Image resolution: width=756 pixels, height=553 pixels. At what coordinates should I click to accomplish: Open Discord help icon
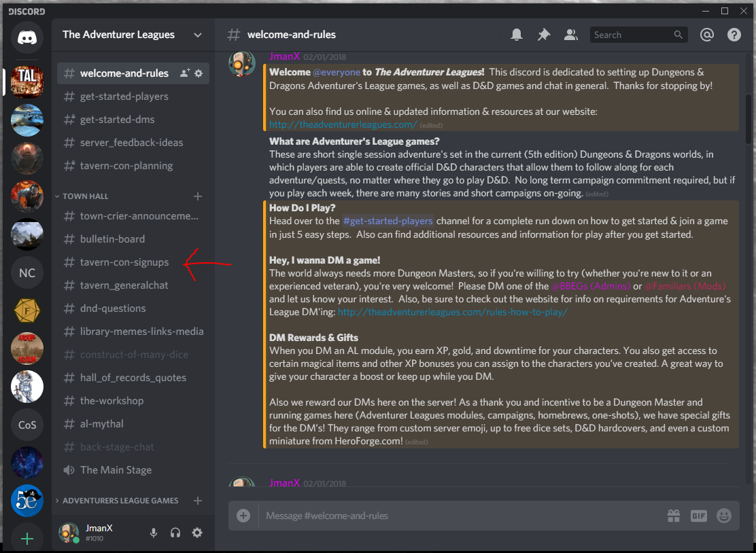(734, 35)
